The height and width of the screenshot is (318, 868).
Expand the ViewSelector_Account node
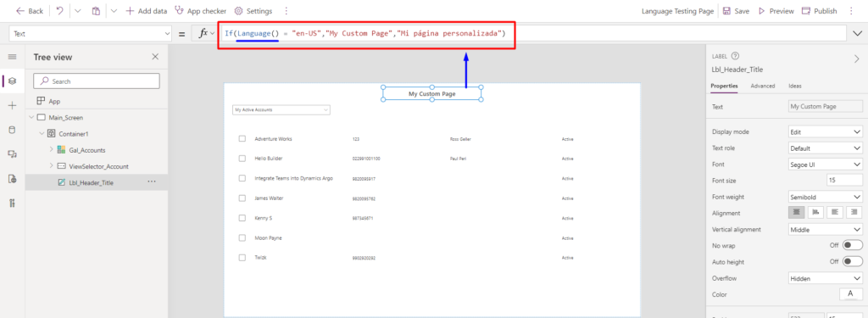pos(51,165)
